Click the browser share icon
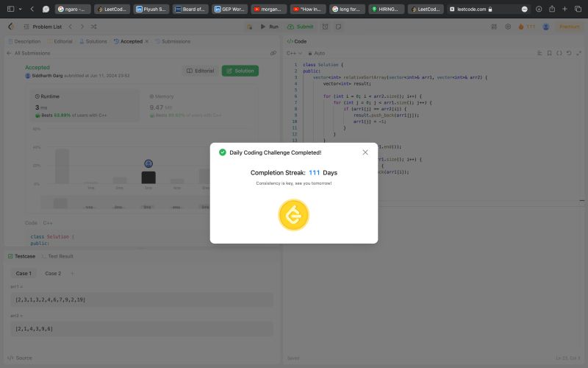This screenshot has height=368, width=588. point(552,9)
